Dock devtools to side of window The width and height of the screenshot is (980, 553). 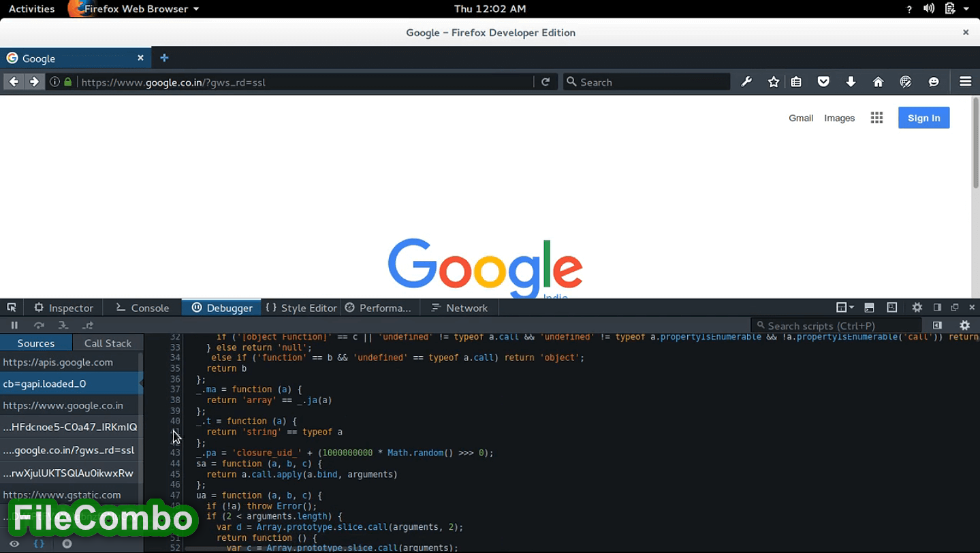[937, 308]
